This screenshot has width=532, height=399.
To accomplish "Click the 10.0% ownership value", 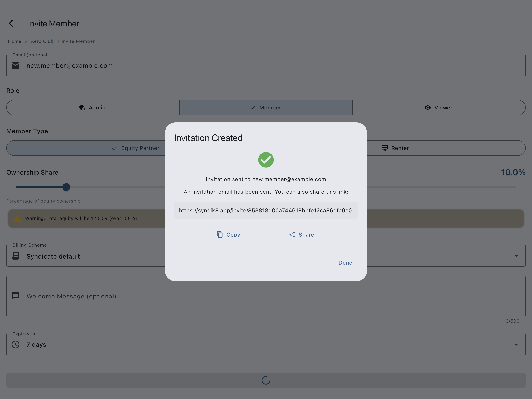I will 513,172.
